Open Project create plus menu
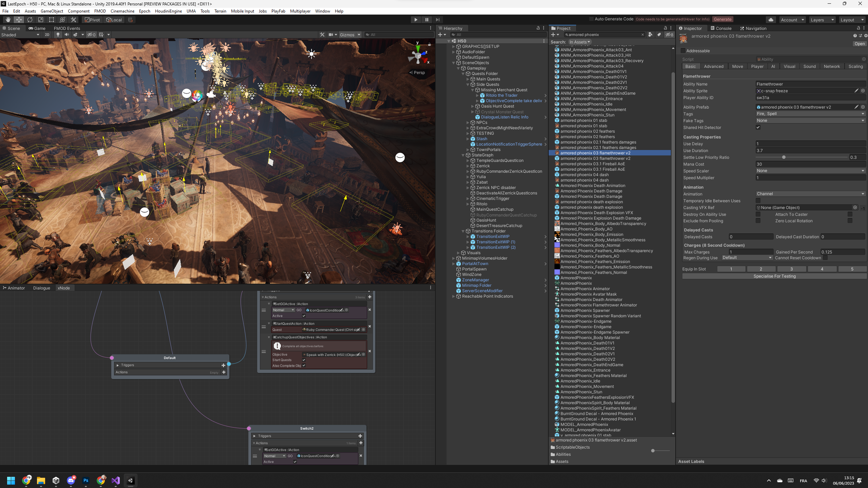The height and width of the screenshot is (488, 868). click(x=555, y=35)
